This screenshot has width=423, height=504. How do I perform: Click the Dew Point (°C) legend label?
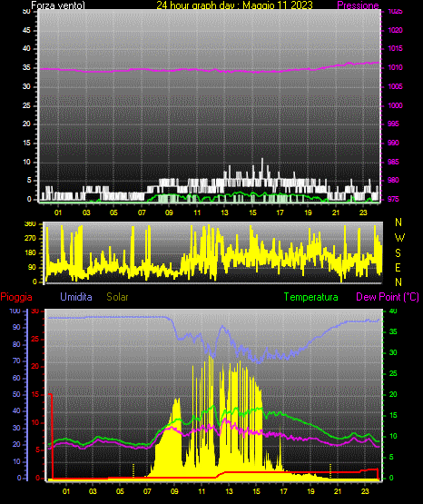[388, 297]
